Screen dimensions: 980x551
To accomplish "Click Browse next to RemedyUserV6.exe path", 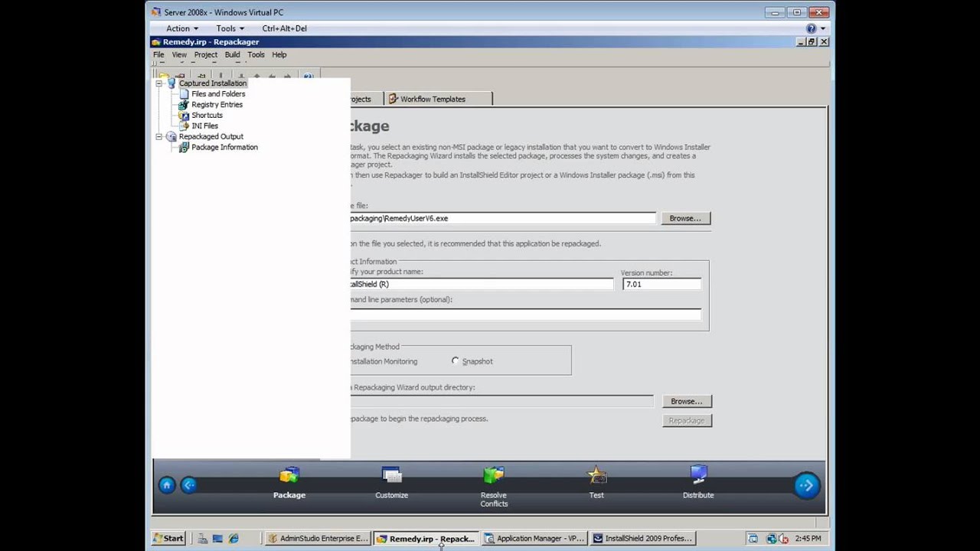I will (685, 219).
